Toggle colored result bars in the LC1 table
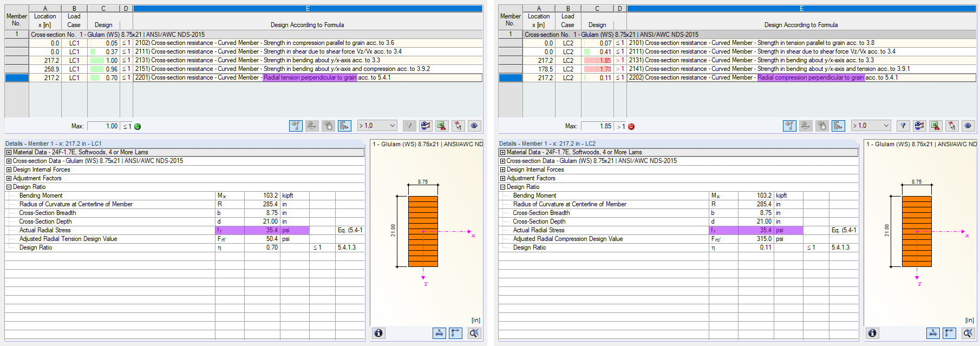 click(344, 126)
